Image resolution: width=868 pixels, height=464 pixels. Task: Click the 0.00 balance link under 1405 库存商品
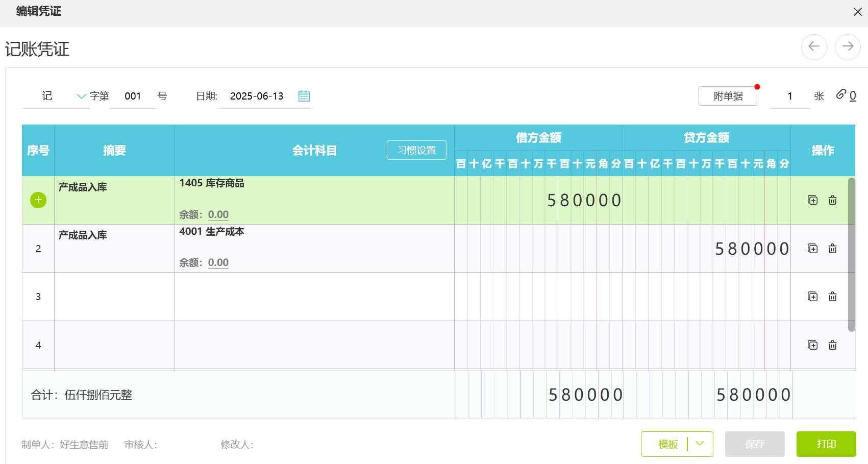[x=218, y=214]
